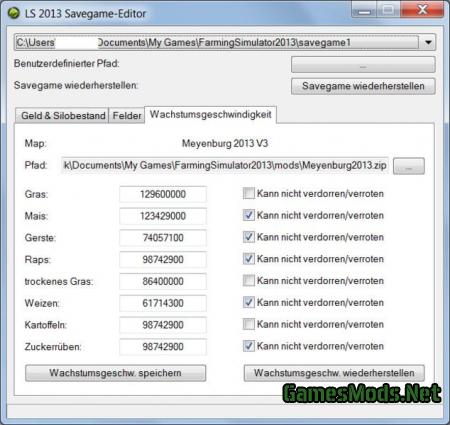Screen dimensions: 450x425
Task: Uncheck the Mais Kann nicht verdorren checkbox
Action: [249, 215]
